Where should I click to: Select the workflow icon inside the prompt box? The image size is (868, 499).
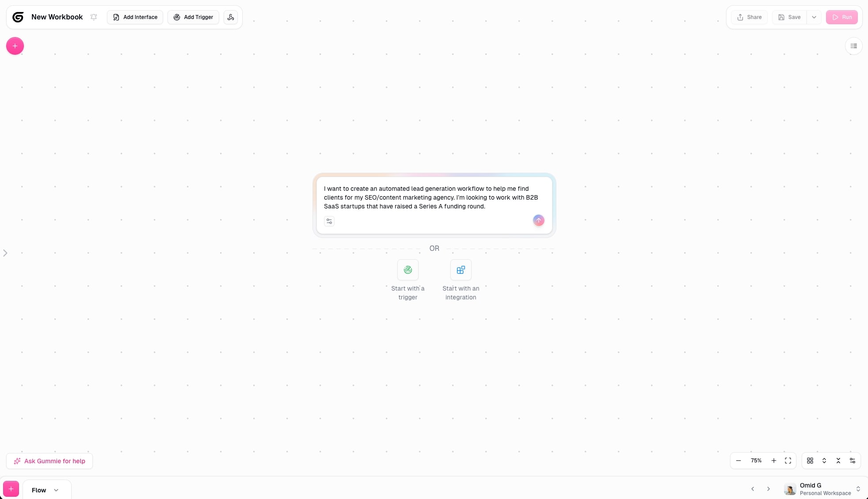tap(329, 221)
